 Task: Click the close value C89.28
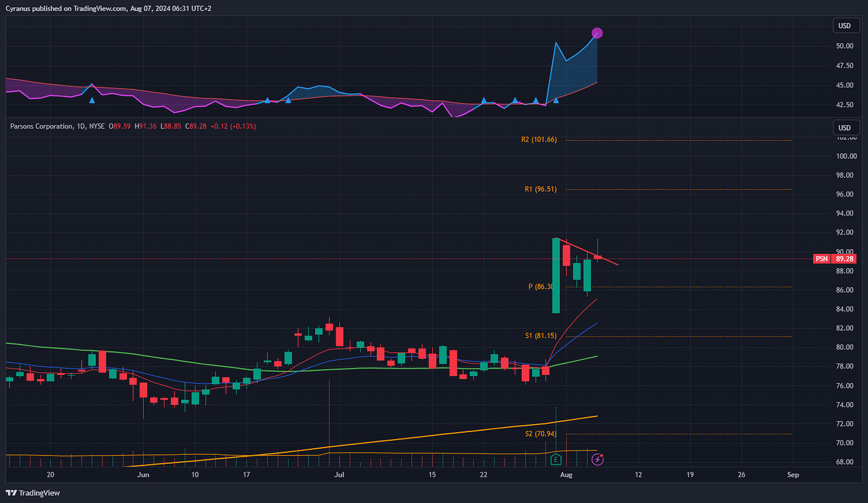pyautogui.click(x=196, y=126)
